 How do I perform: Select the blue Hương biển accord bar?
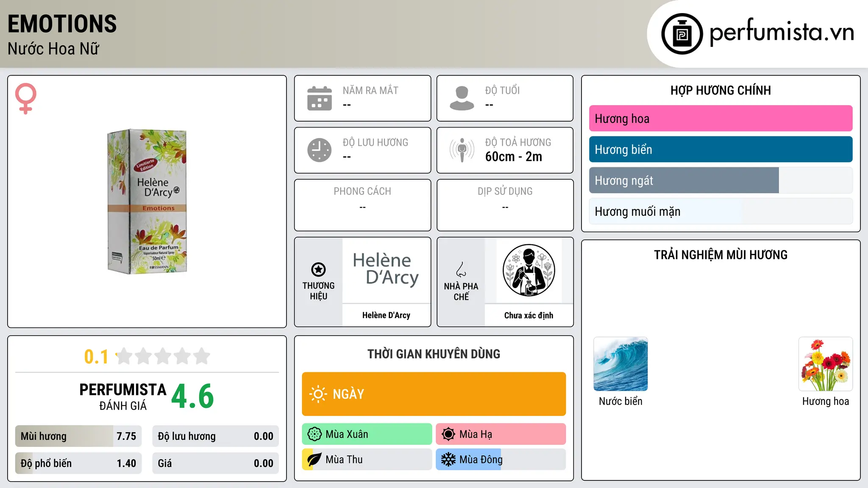pyautogui.click(x=721, y=150)
